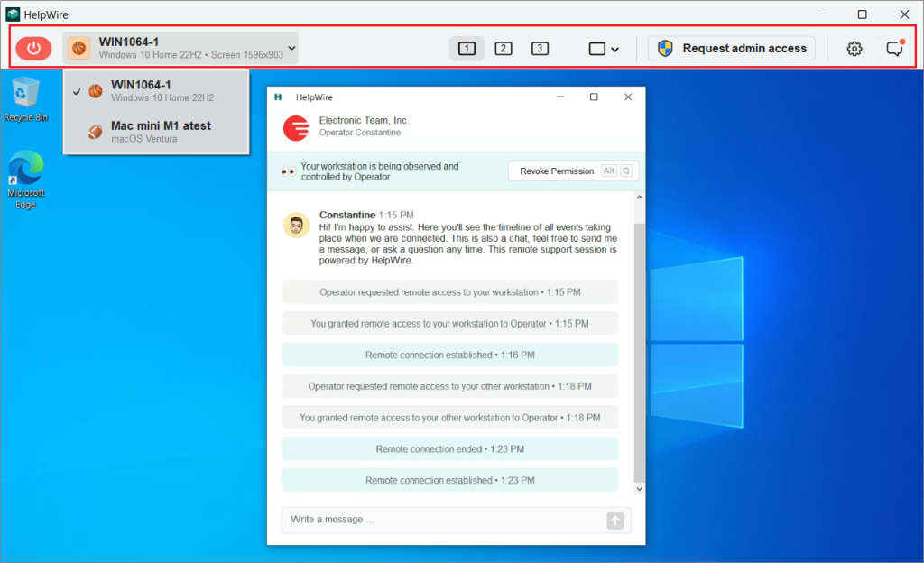Image resolution: width=924 pixels, height=563 pixels.
Task: Open the screen view mode dropdown
Action: (x=604, y=49)
